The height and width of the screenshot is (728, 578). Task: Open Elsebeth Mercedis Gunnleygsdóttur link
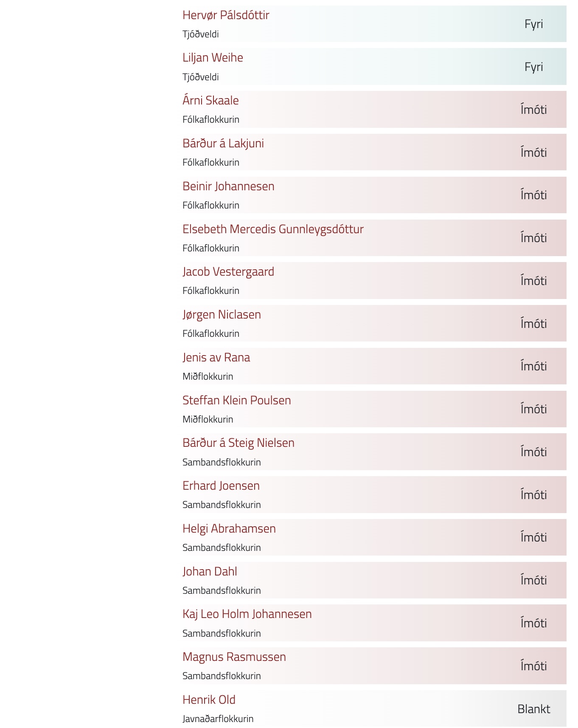(x=273, y=229)
